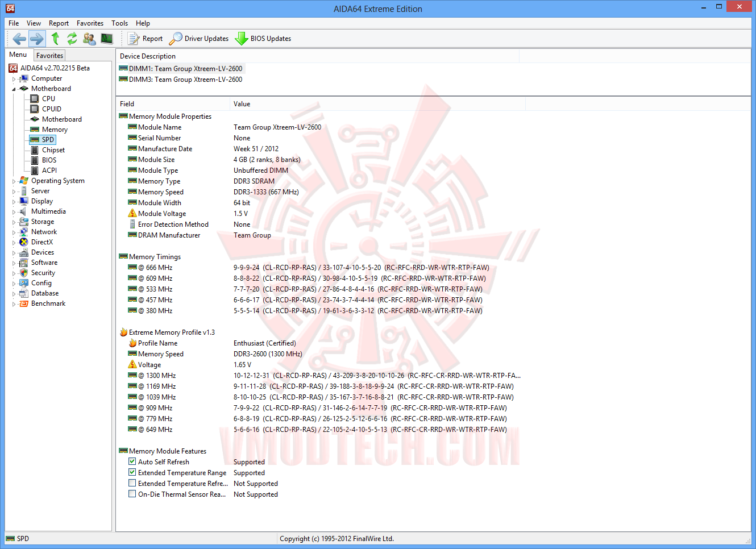Open the ACPI tree item
The height and width of the screenshot is (549, 756).
(49, 170)
